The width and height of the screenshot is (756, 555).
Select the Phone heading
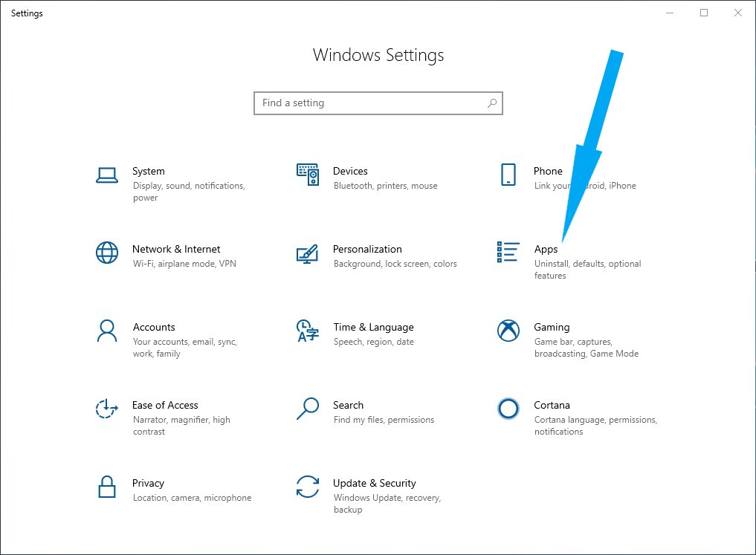pos(548,171)
